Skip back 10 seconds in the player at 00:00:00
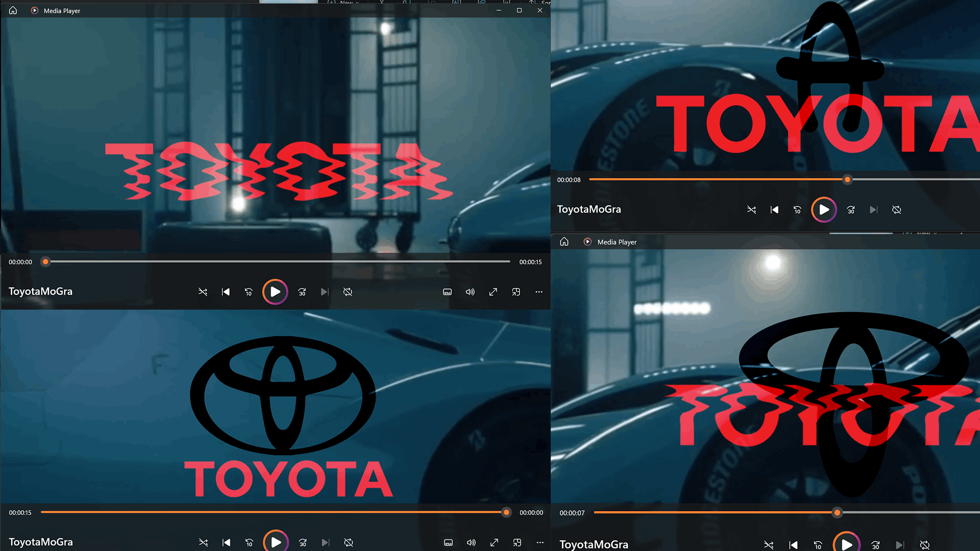 pos(249,292)
